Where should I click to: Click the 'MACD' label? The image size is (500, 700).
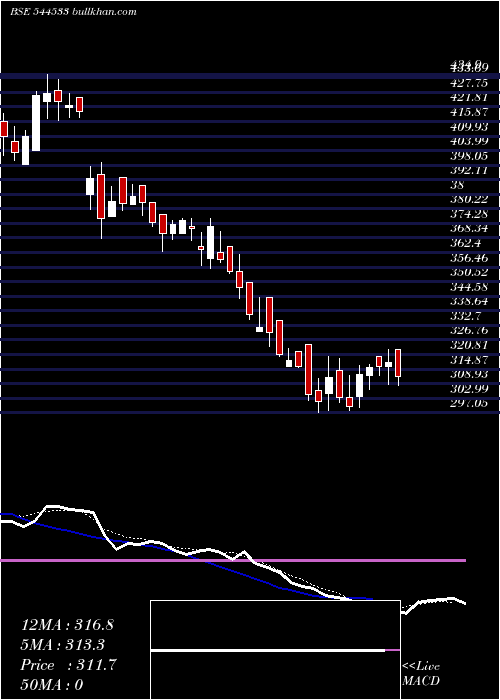coord(421,681)
